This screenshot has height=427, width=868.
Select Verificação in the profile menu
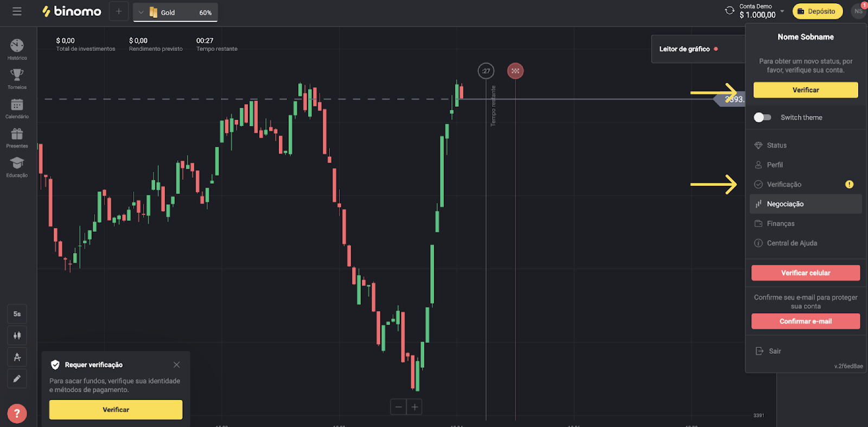tap(784, 184)
